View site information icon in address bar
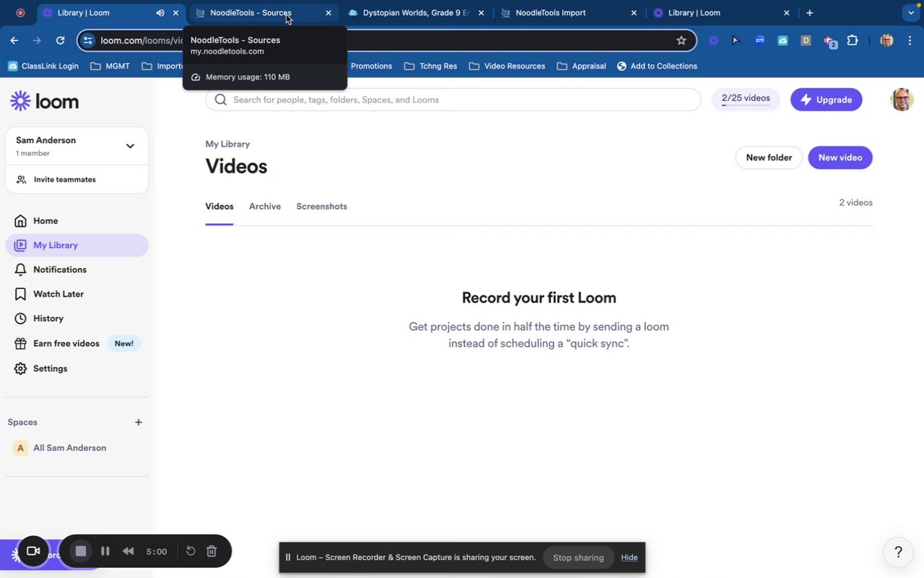Viewport: 924px width, 578px height. [88, 40]
